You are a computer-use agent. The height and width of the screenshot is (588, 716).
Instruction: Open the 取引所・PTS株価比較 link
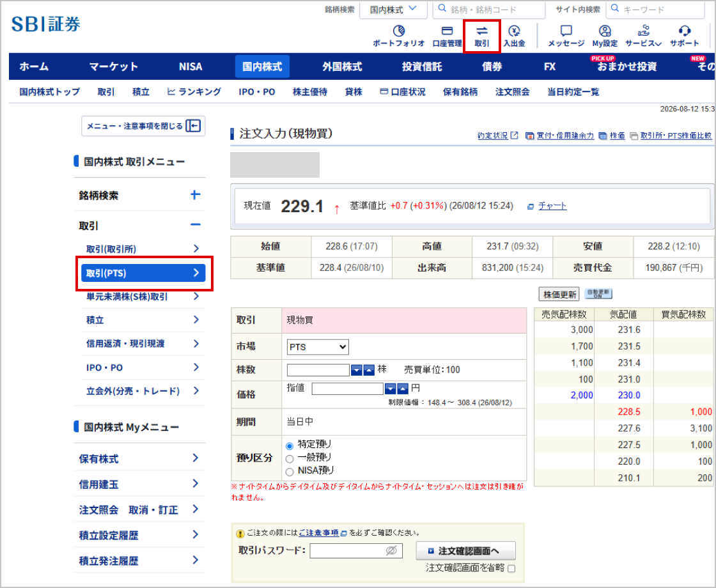(676, 135)
